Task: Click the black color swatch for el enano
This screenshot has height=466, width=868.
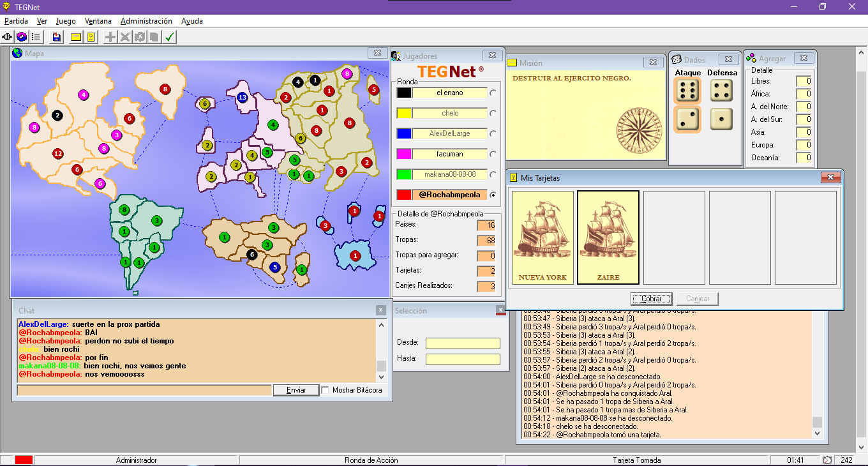Action: click(404, 93)
